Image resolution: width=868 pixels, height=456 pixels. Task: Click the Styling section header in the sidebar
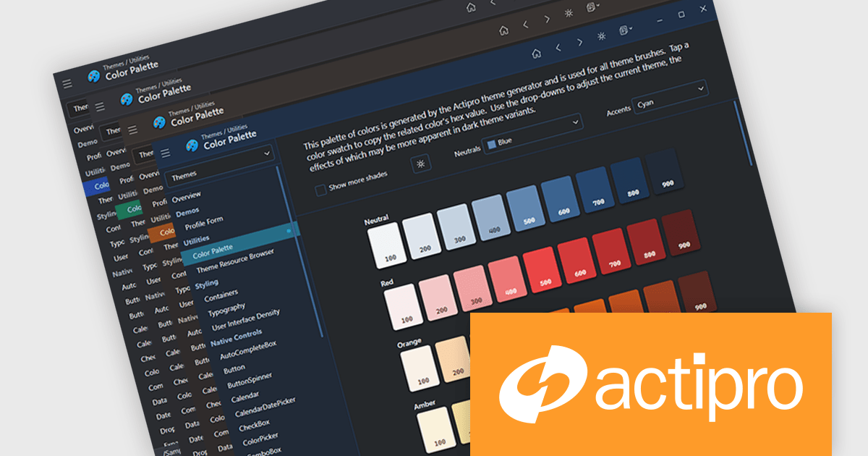pyautogui.click(x=207, y=284)
